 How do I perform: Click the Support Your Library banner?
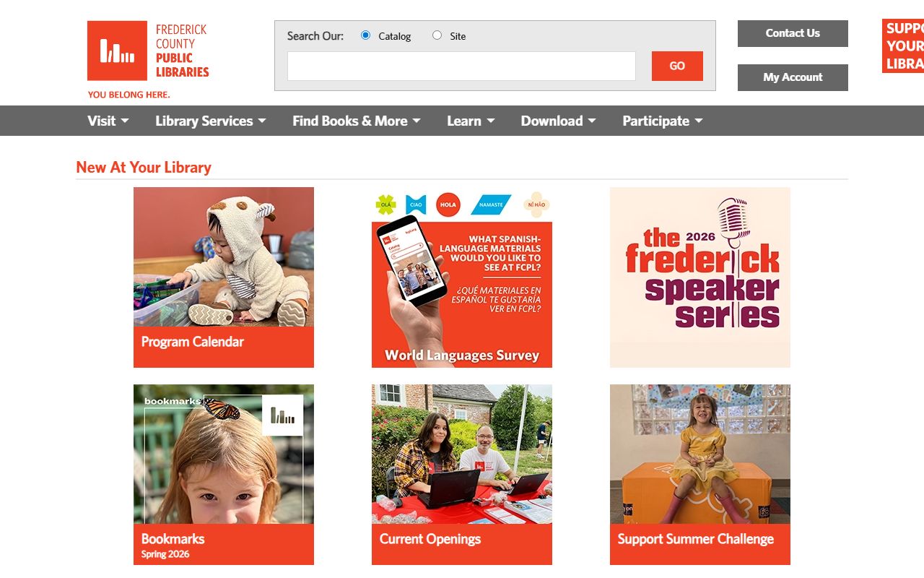pyautogui.click(x=903, y=46)
